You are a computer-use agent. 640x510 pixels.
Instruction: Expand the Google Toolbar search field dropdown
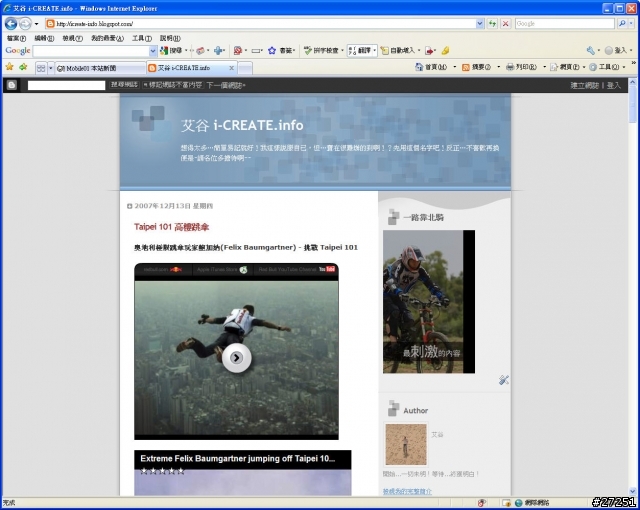[153, 51]
